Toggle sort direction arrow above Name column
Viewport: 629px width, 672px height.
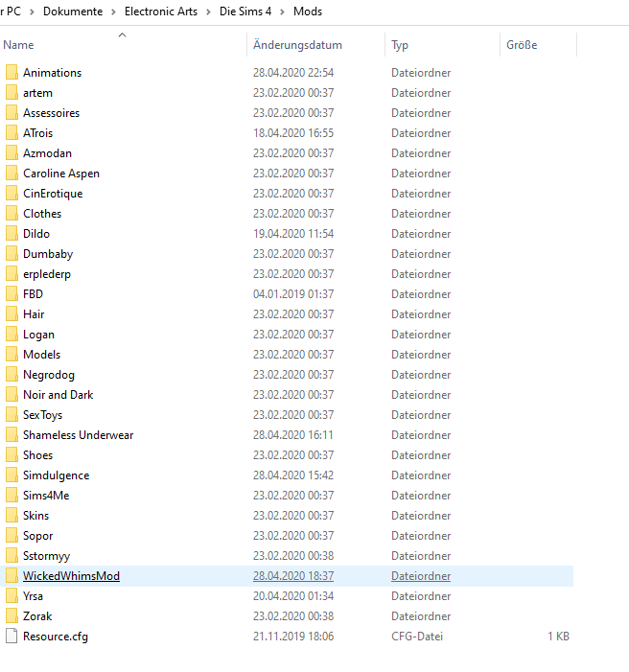click(122, 35)
